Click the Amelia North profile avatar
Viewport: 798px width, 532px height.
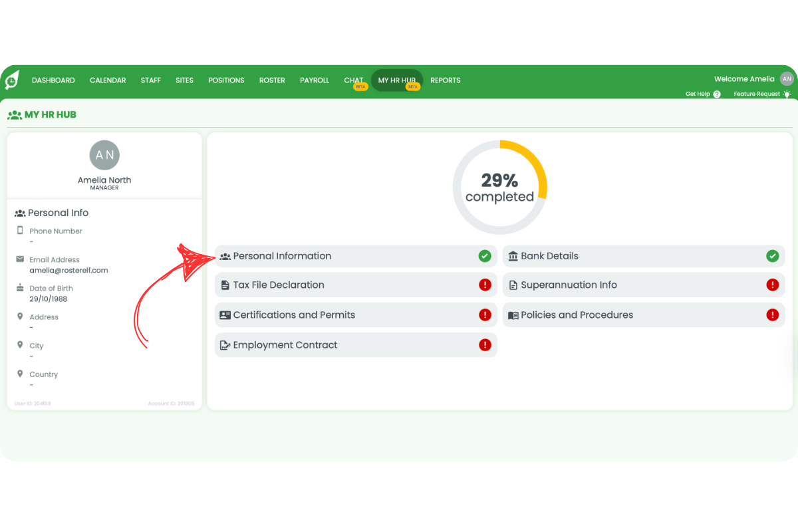tap(104, 155)
